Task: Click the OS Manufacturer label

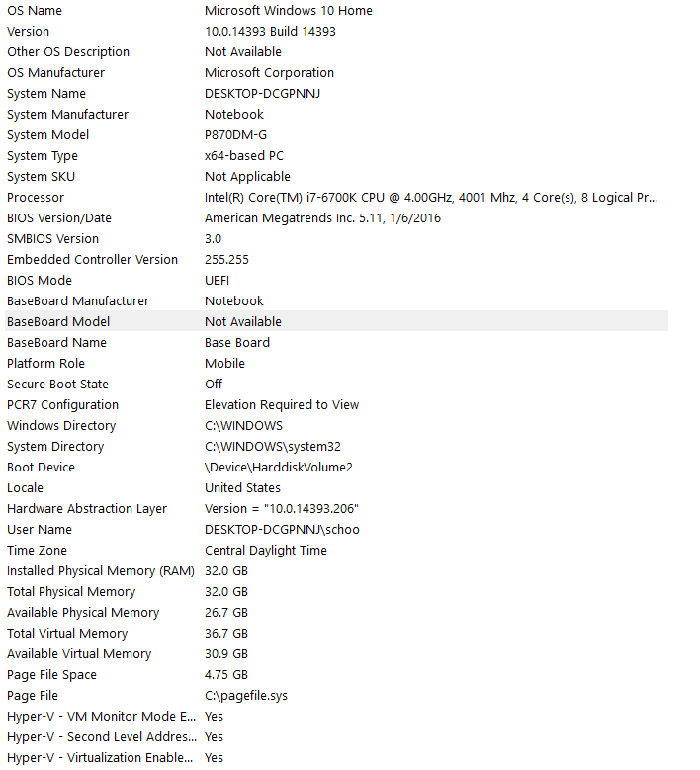Action: pos(55,73)
